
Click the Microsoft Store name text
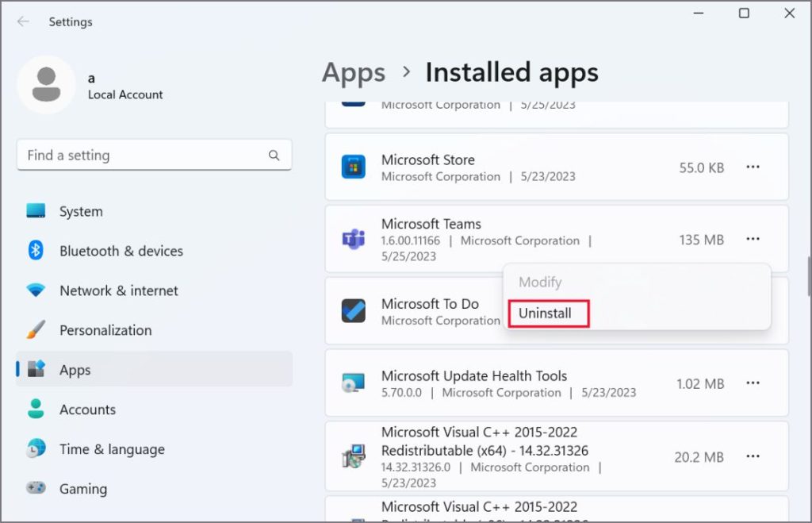[x=427, y=160]
